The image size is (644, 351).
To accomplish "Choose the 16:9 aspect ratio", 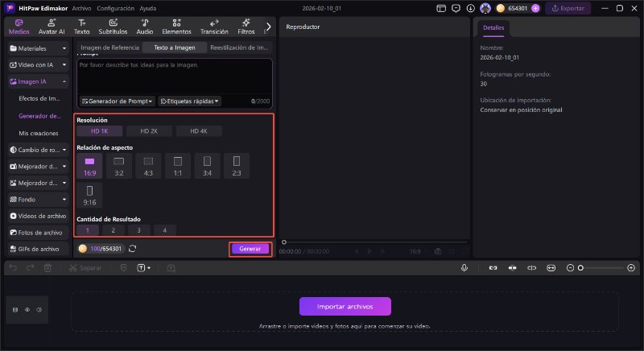I will 89,166.
